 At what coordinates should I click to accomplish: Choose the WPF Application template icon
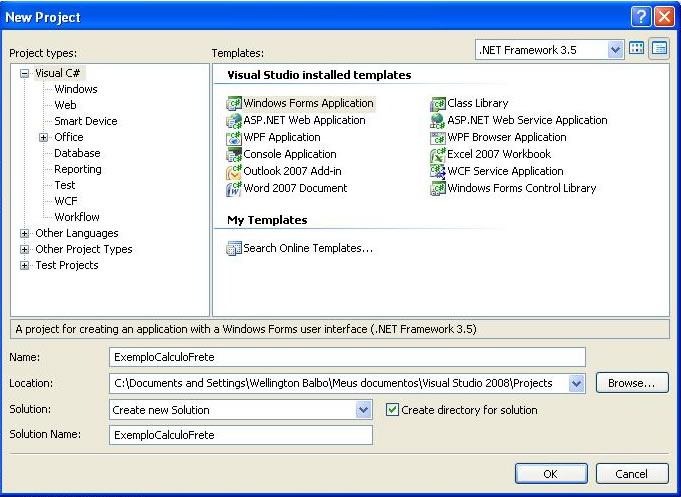[x=235, y=137]
